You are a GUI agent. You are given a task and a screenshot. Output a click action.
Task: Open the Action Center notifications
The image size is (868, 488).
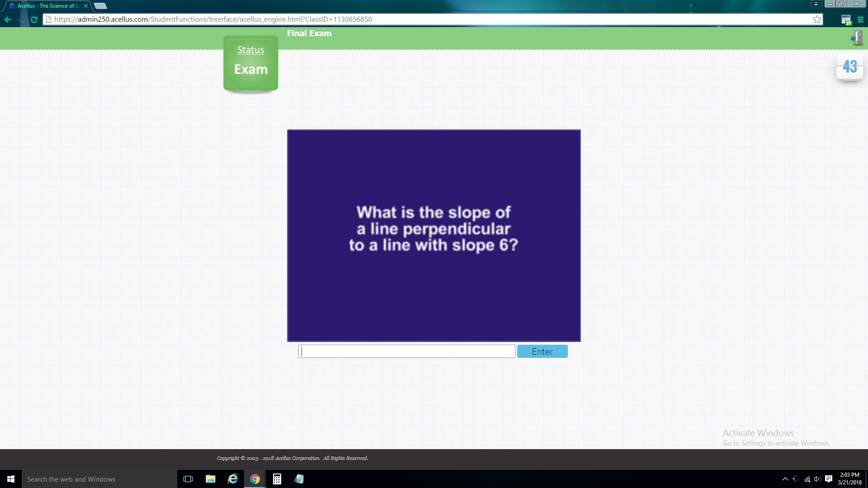point(829,479)
